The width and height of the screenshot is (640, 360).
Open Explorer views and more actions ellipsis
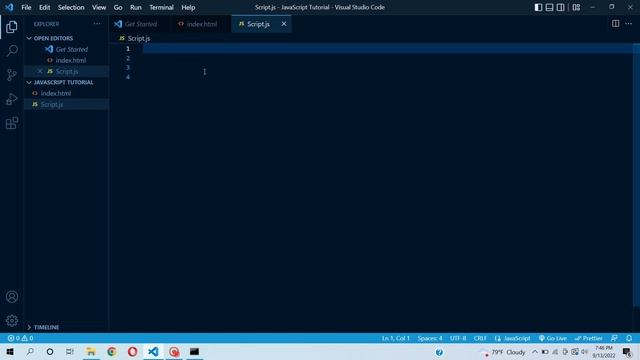click(x=97, y=24)
